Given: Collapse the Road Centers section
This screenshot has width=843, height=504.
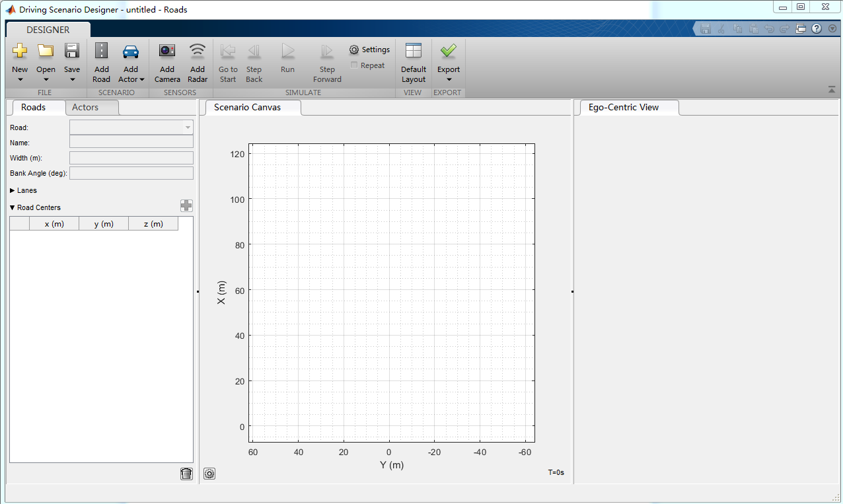Looking at the screenshot, I should click(x=13, y=207).
